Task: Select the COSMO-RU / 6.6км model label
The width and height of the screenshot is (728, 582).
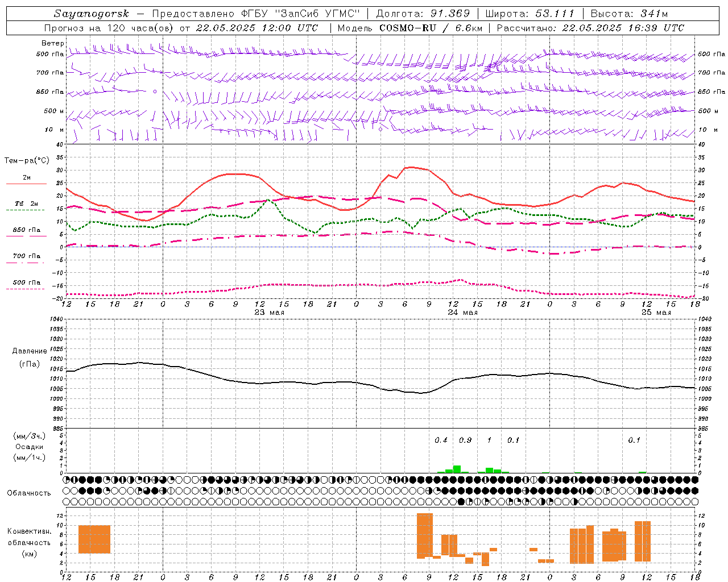Action: [x=431, y=28]
